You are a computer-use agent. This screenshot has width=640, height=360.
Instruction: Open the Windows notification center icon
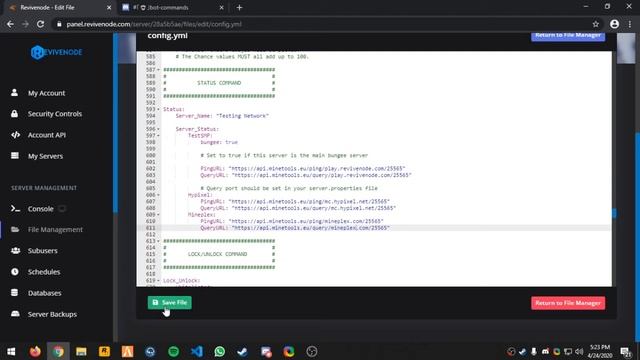coord(626,351)
